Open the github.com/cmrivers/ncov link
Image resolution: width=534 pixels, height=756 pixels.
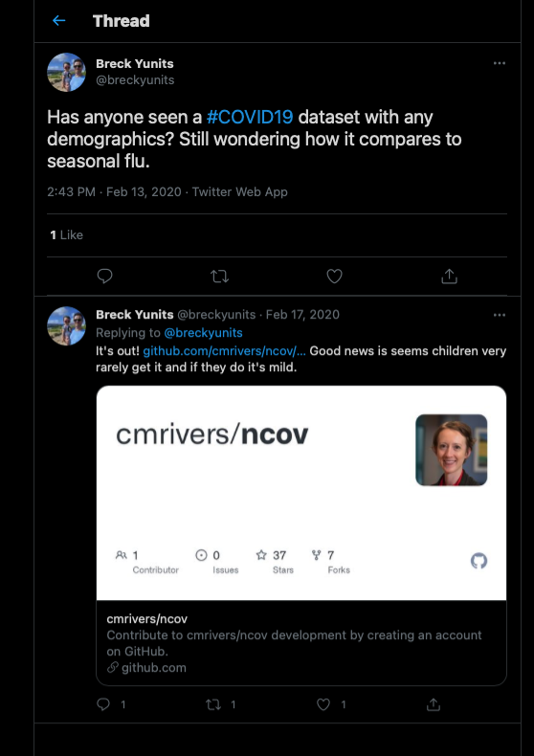click(225, 351)
